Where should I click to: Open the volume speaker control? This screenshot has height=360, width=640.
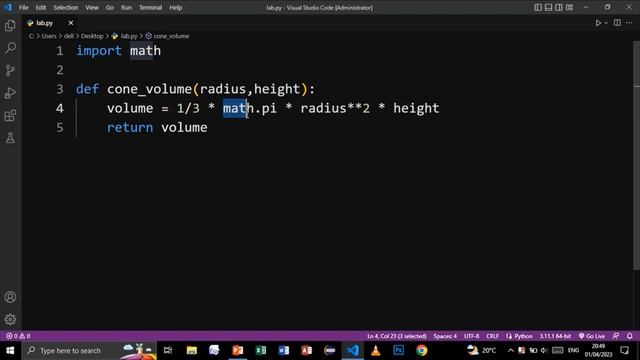pyautogui.click(x=544, y=351)
